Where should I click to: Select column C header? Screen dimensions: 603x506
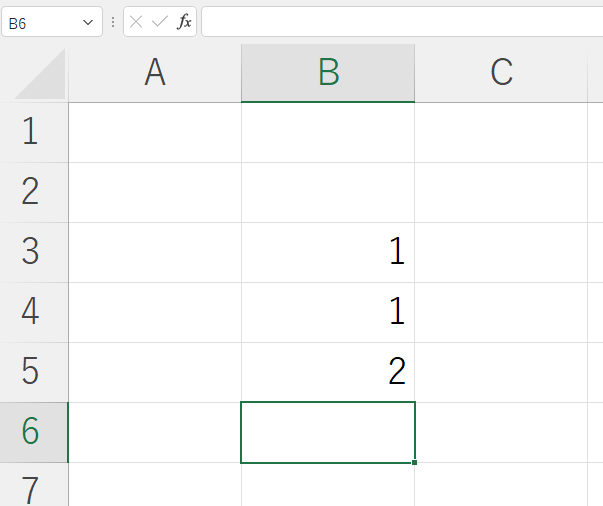click(x=501, y=73)
